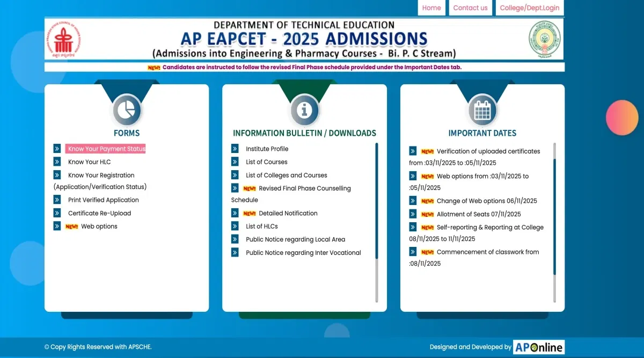Click arrow icon beside Institute Profile
The width and height of the screenshot is (644, 358).
[235, 149]
